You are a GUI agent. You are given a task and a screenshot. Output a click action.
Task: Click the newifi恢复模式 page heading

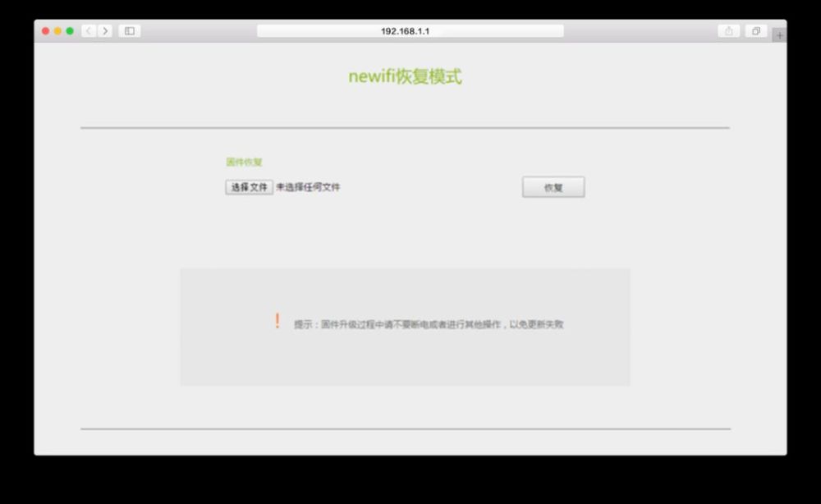(405, 76)
